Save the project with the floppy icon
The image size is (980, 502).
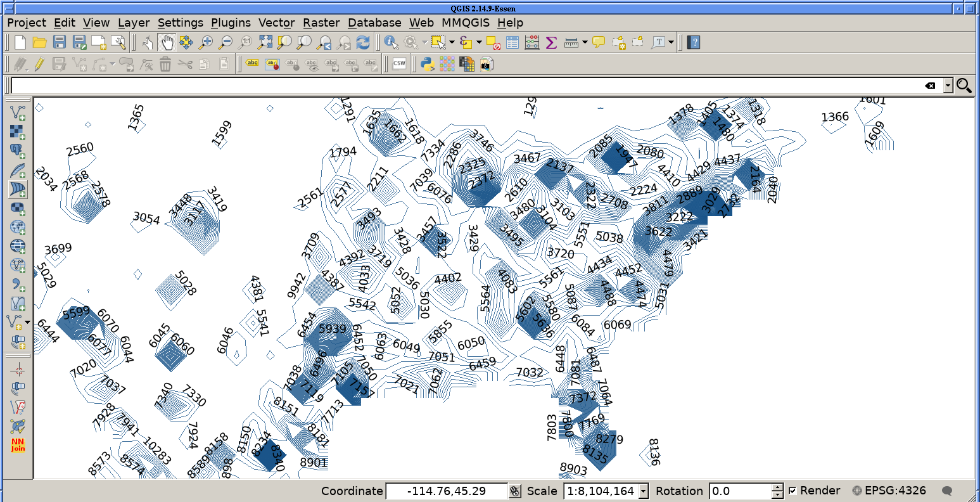click(x=60, y=42)
